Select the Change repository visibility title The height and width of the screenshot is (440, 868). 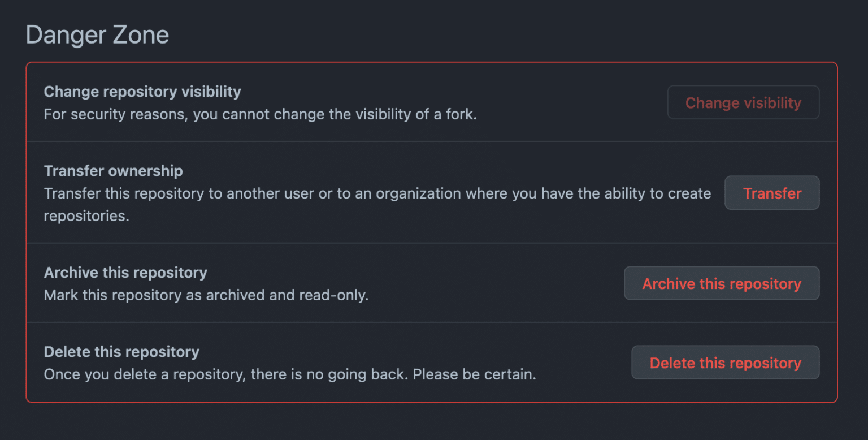coord(142,92)
